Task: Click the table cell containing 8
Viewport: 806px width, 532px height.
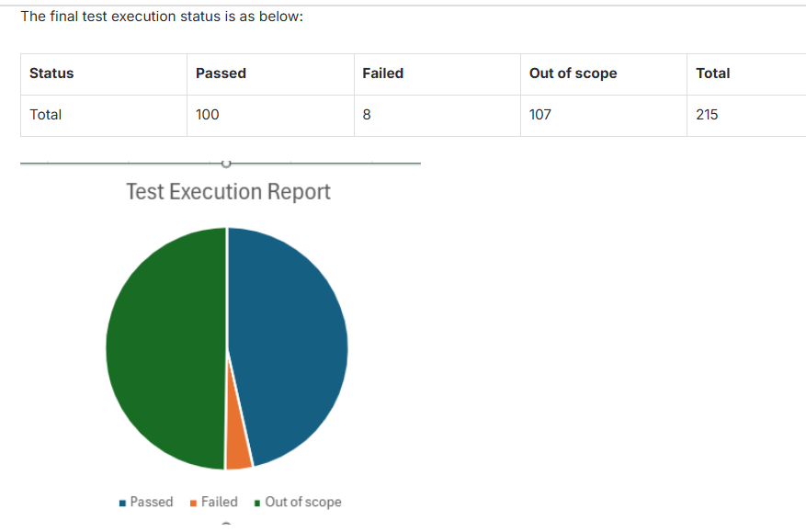Action: (x=437, y=116)
